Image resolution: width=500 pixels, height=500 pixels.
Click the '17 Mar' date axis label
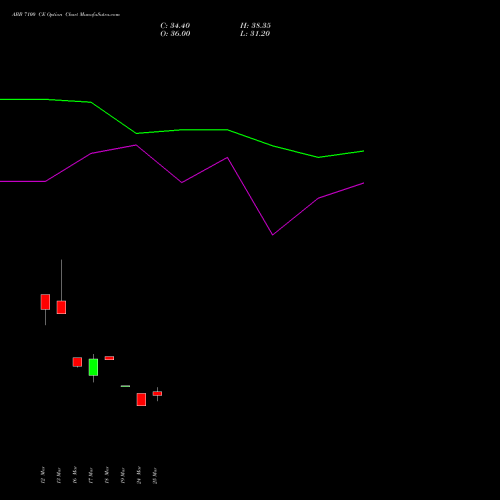coord(91,475)
